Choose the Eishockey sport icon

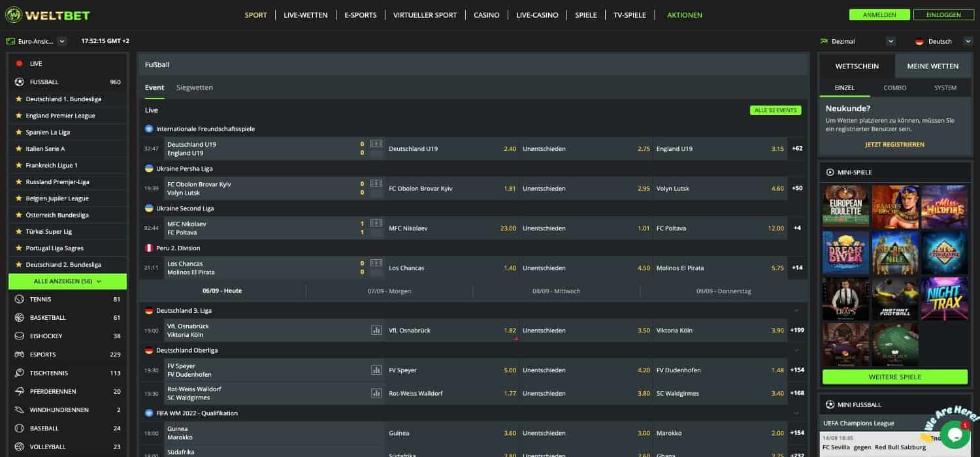pyautogui.click(x=19, y=336)
